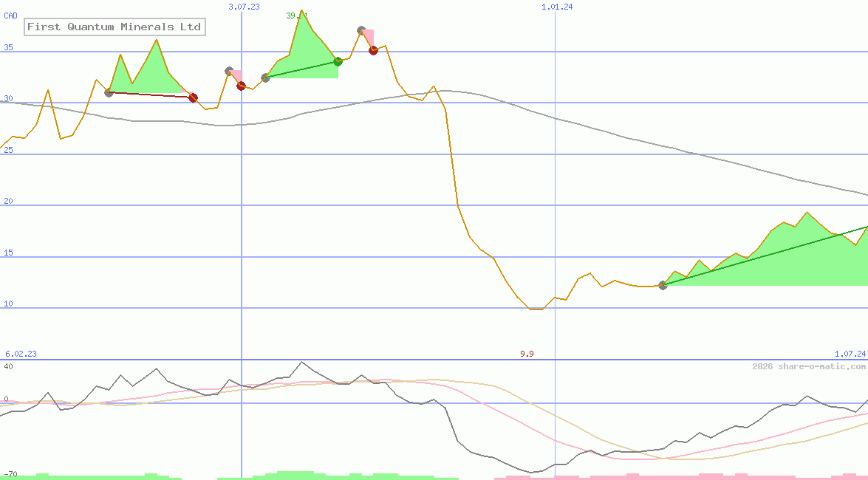Image resolution: width=868 pixels, height=480 pixels.
Task: Select the 6.02.23 start date label
Action: [21, 354]
